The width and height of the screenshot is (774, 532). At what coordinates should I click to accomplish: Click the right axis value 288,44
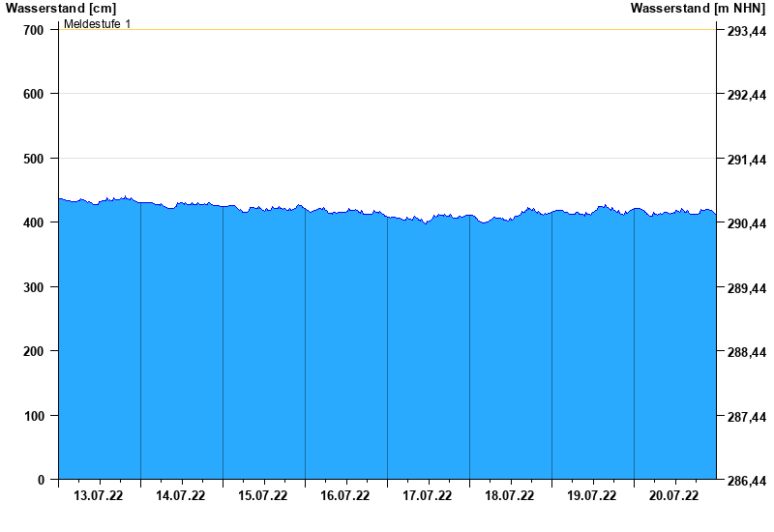747,352
